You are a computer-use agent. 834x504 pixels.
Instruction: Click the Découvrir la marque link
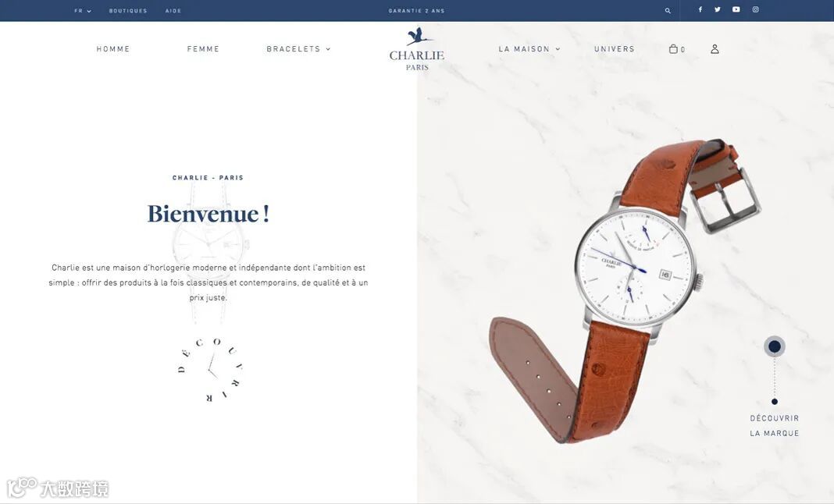(x=775, y=426)
